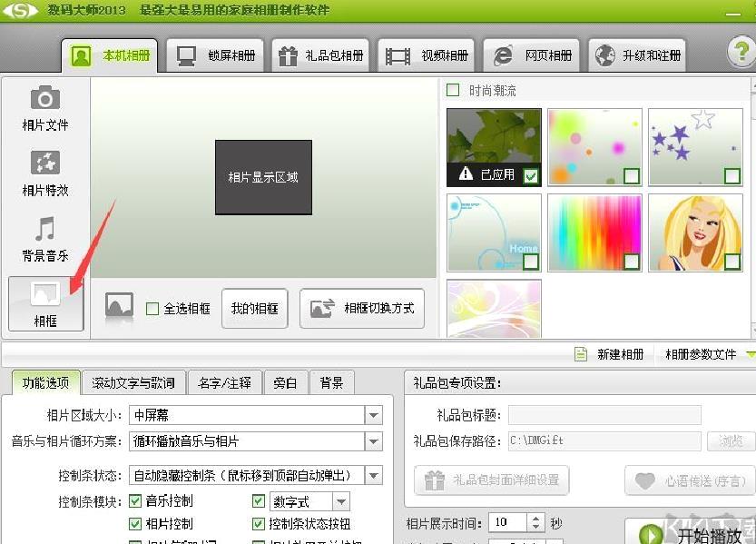Click green play icon on 开始播放
This screenshot has width=756, height=544.
(x=650, y=534)
